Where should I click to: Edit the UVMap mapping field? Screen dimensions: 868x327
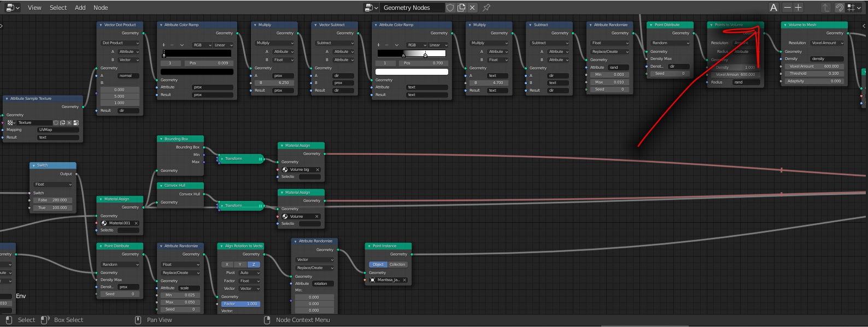(x=58, y=130)
